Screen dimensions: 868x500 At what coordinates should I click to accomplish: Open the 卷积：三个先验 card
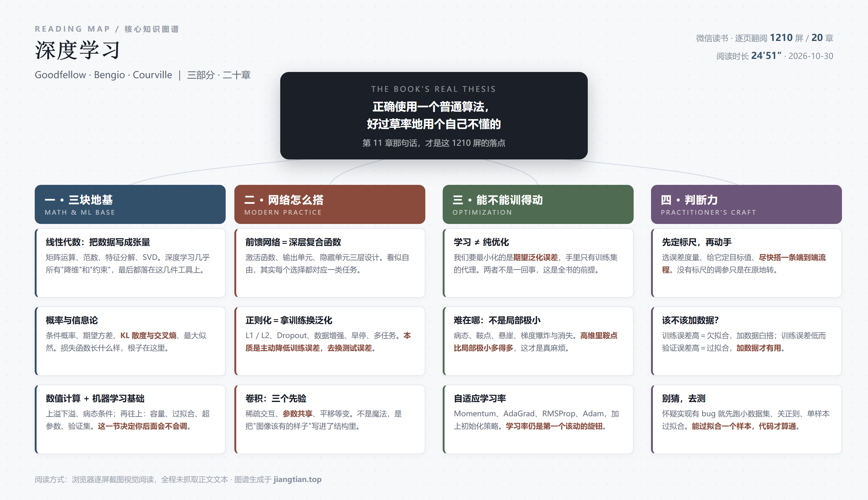click(330, 419)
